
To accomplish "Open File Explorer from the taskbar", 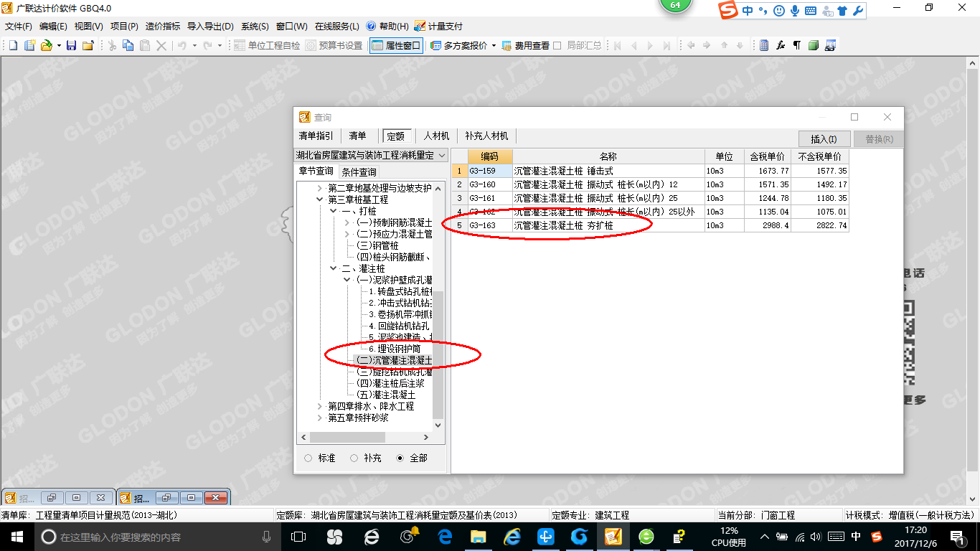I will click(478, 537).
